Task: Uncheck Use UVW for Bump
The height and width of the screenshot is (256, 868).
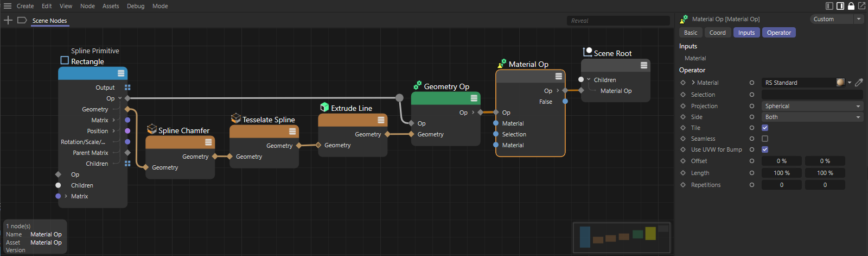Action: point(765,149)
